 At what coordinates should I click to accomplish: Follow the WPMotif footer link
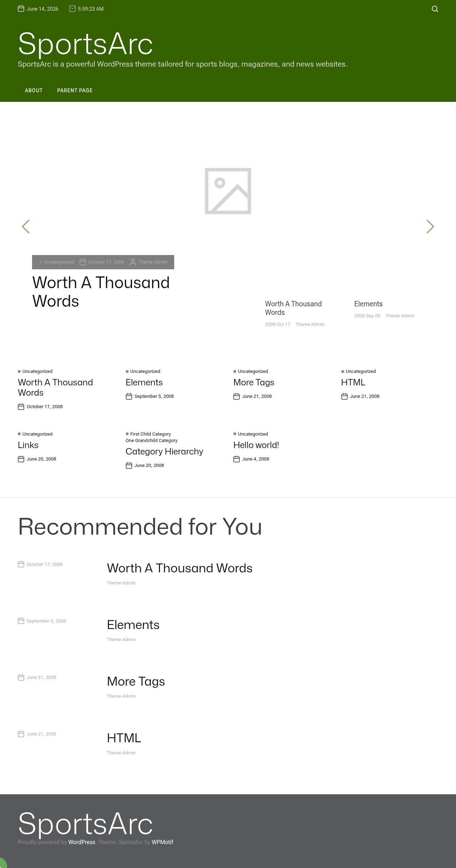[162, 842]
